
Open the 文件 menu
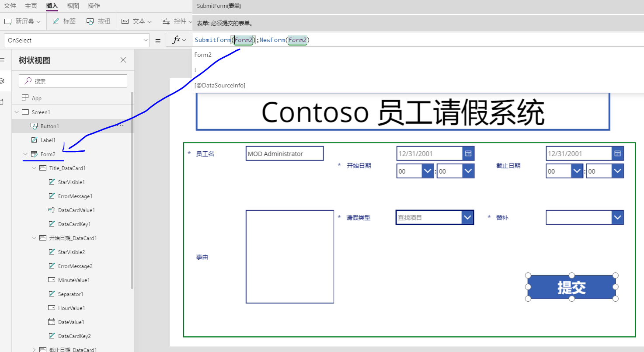click(10, 6)
